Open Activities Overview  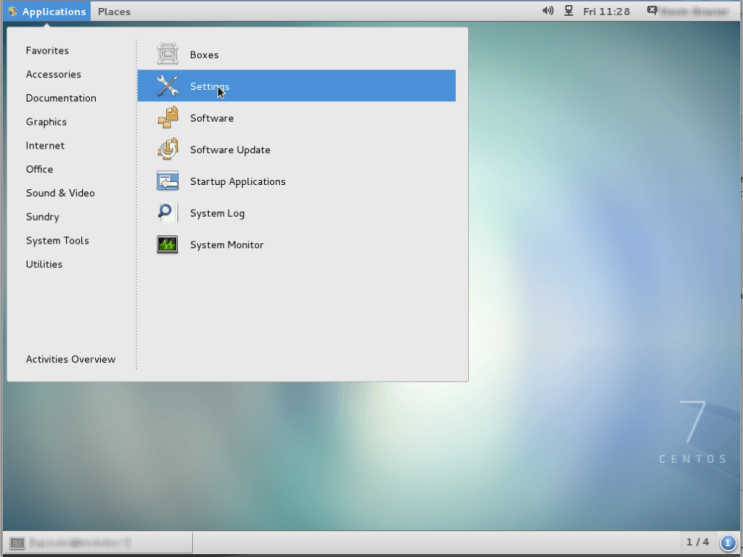coord(70,359)
